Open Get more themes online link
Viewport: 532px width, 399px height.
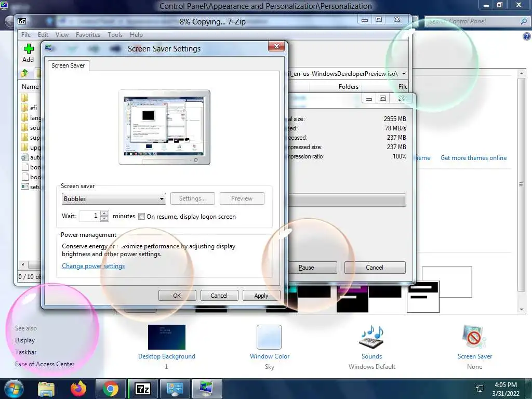pyautogui.click(x=473, y=158)
